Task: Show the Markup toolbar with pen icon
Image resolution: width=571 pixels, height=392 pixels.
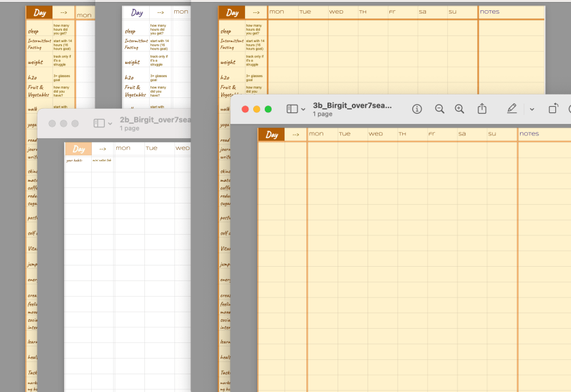Action: 512,109
